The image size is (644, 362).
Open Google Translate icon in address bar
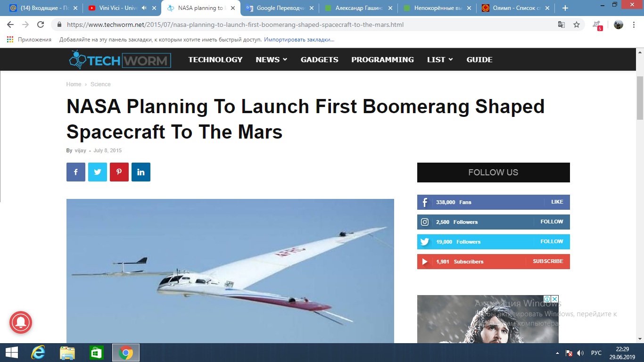coord(561,25)
